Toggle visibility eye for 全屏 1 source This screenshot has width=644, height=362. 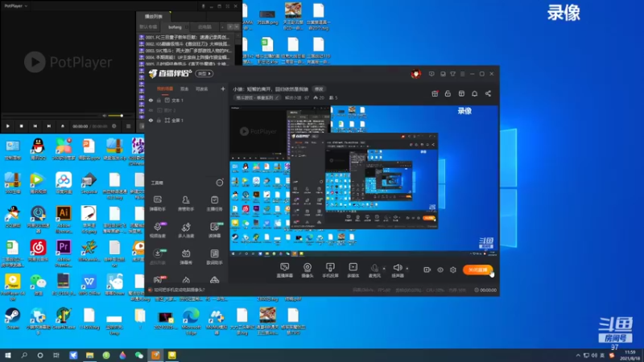[x=151, y=121]
